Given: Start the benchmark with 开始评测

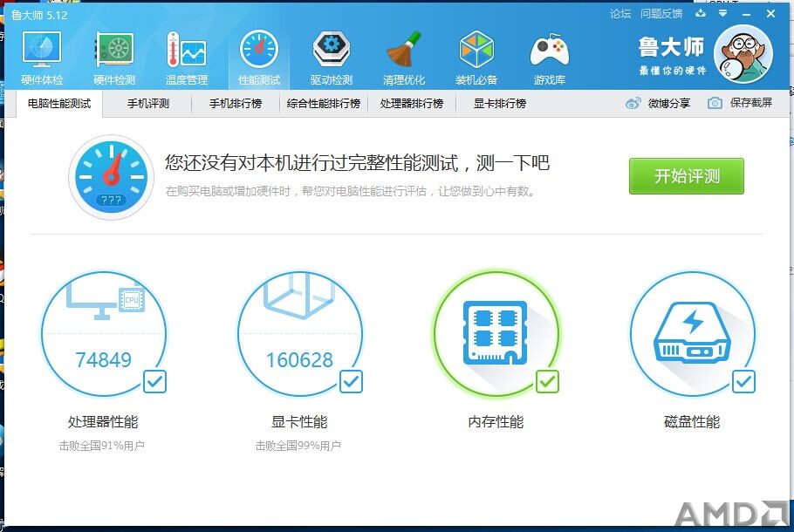Looking at the screenshot, I should pyautogui.click(x=687, y=176).
